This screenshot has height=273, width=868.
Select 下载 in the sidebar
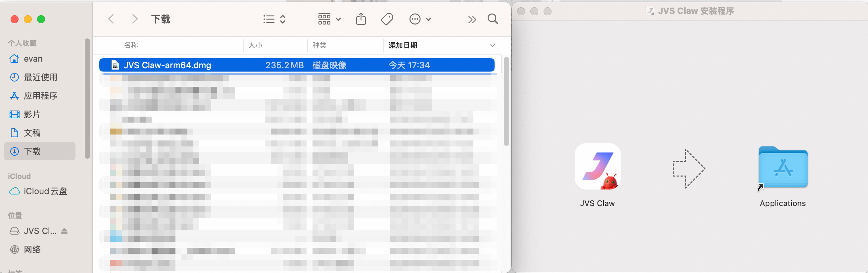pyautogui.click(x=40, y=151)
